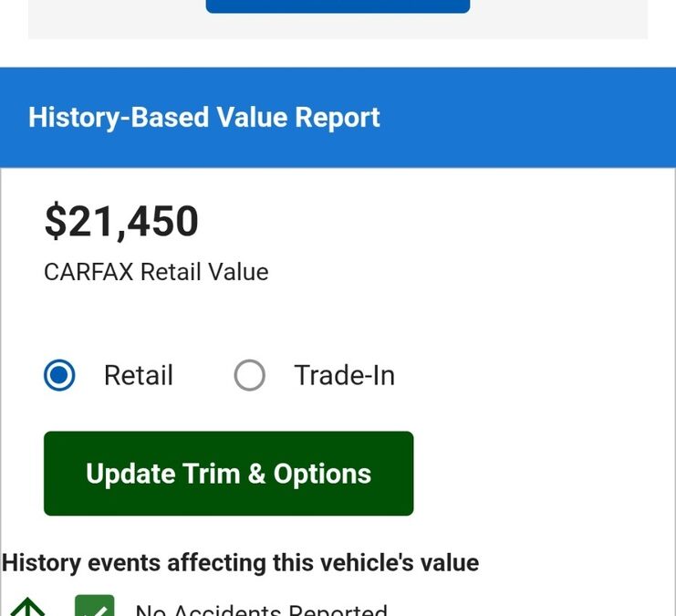Click the Retail option label
The image size is (676, 616).
[x=139, y=375]
